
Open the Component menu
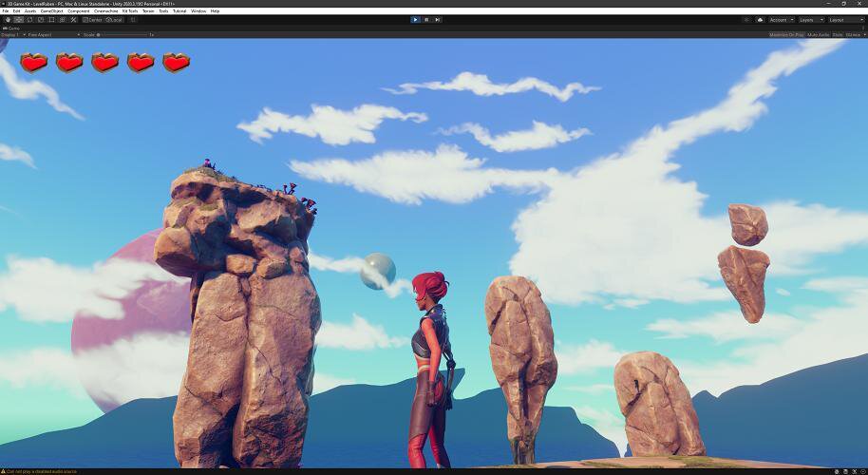[x=79, y=11]
